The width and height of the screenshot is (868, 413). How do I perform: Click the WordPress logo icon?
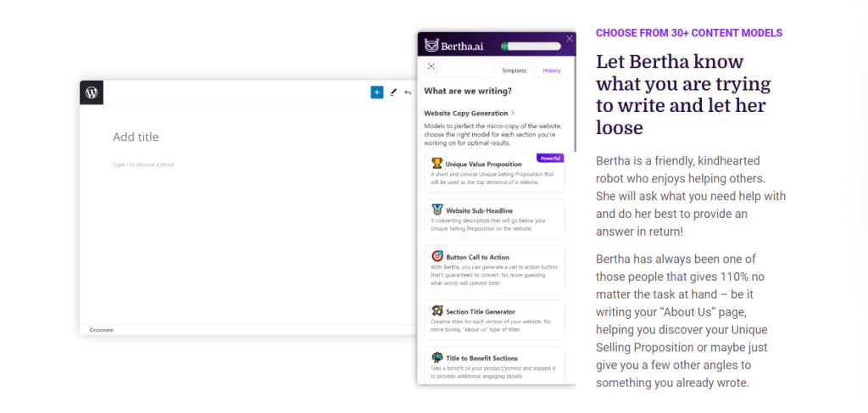pyautogui.click(x=92, y=92)
